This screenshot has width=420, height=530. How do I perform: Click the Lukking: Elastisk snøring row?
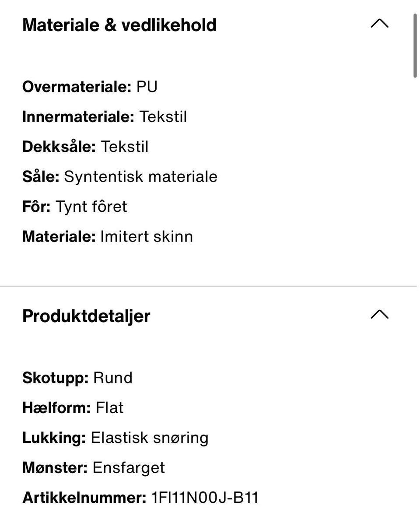pos(115,438)
